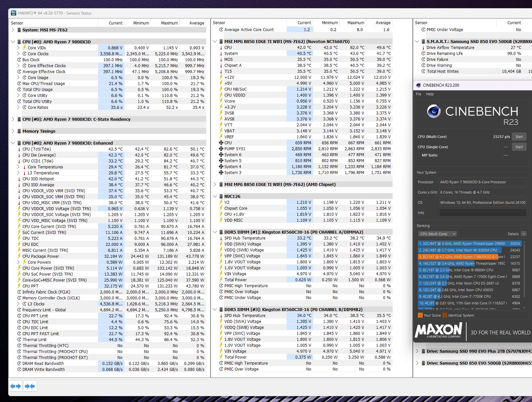Click the Cinebench R23 title bar icon

click(x=418, y=85)
